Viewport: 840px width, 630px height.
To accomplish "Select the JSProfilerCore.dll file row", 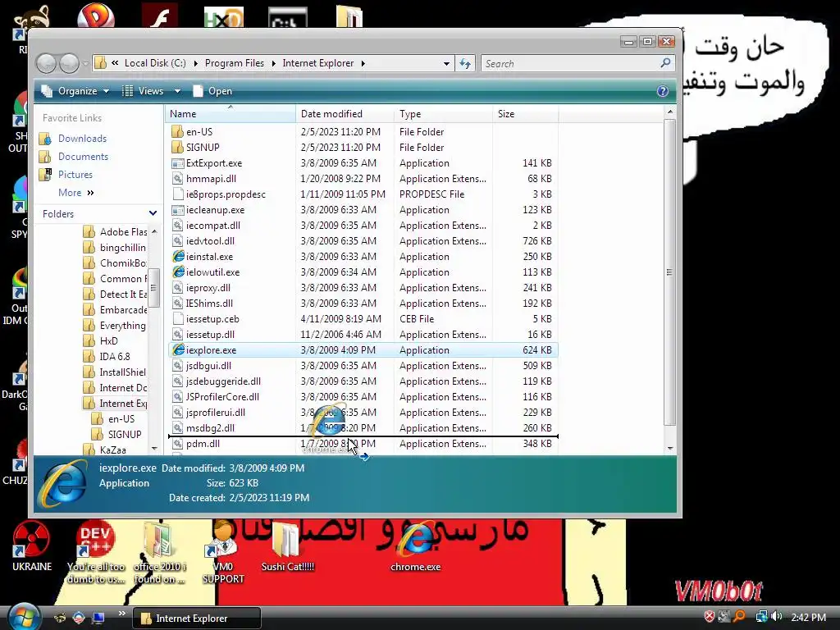I will click(363, 397).
